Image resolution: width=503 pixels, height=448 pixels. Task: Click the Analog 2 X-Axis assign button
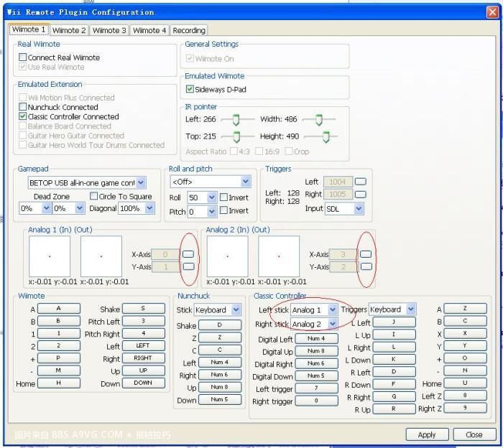click(366, 254)
